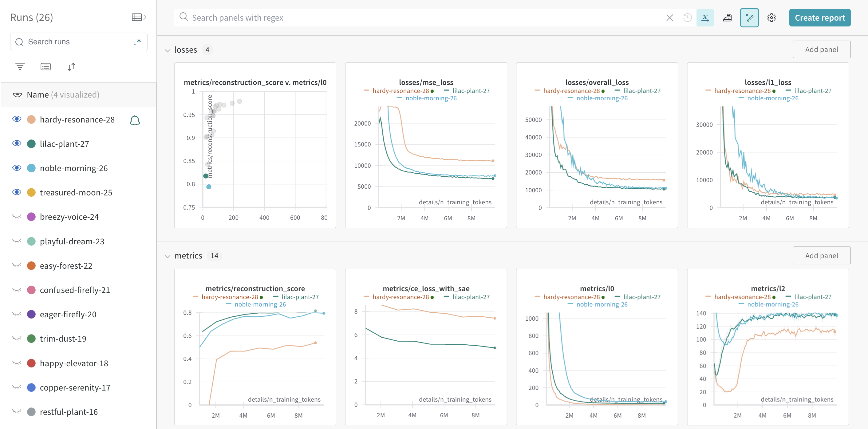The height and width of the screenshot is (429, 868).
Task: Open the runs filter icon
Action: pos(20,66)
